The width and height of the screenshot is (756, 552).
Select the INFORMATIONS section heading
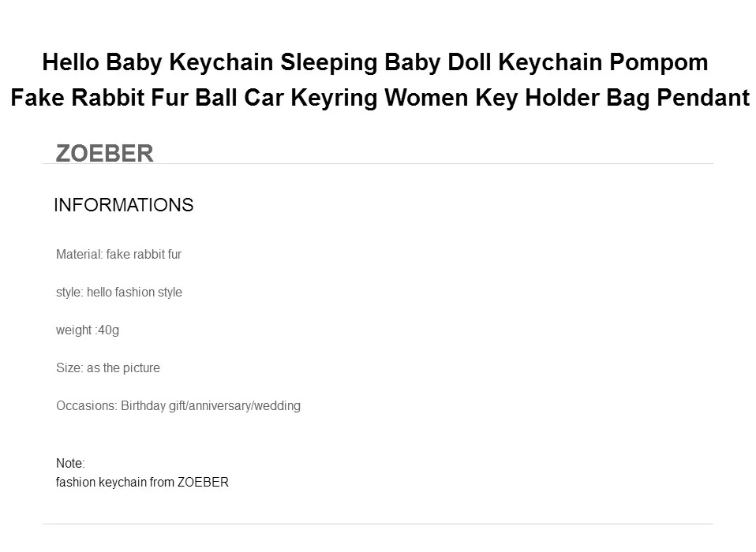click(123, 205)
